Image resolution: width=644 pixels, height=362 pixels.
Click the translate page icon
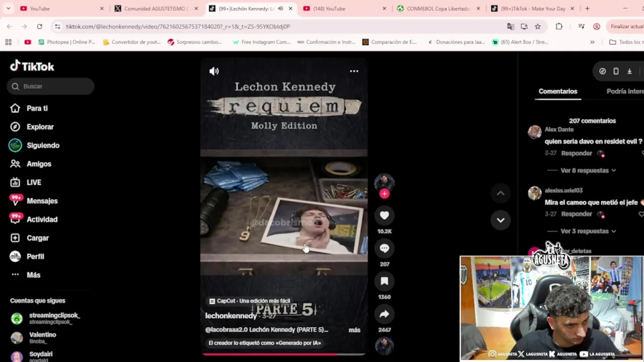(511, 27)
